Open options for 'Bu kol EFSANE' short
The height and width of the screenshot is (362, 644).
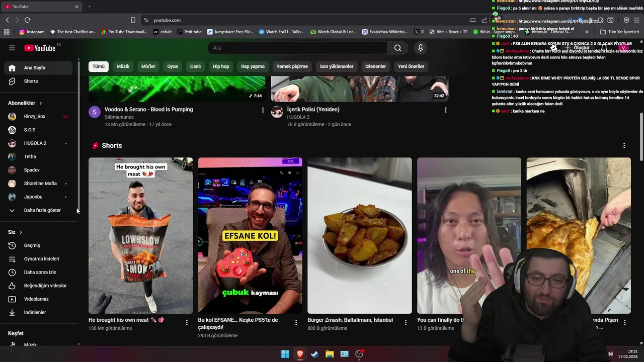click(x=296, y=322)
